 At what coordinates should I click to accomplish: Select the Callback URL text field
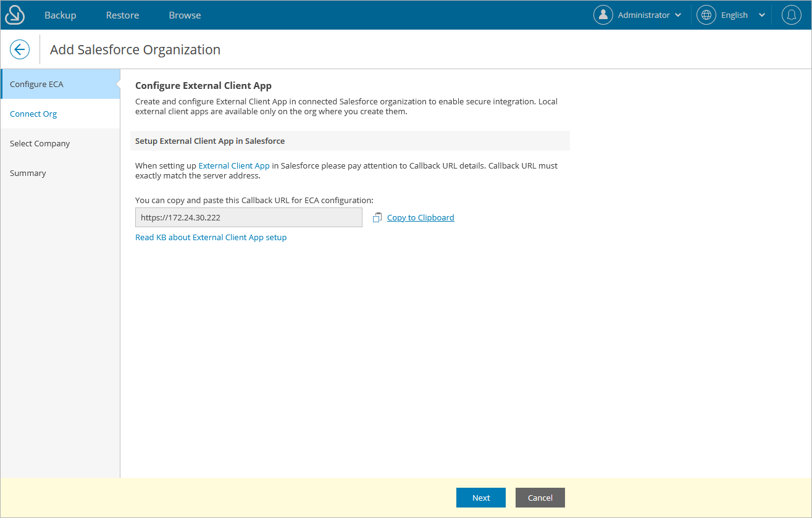[248, 217]
